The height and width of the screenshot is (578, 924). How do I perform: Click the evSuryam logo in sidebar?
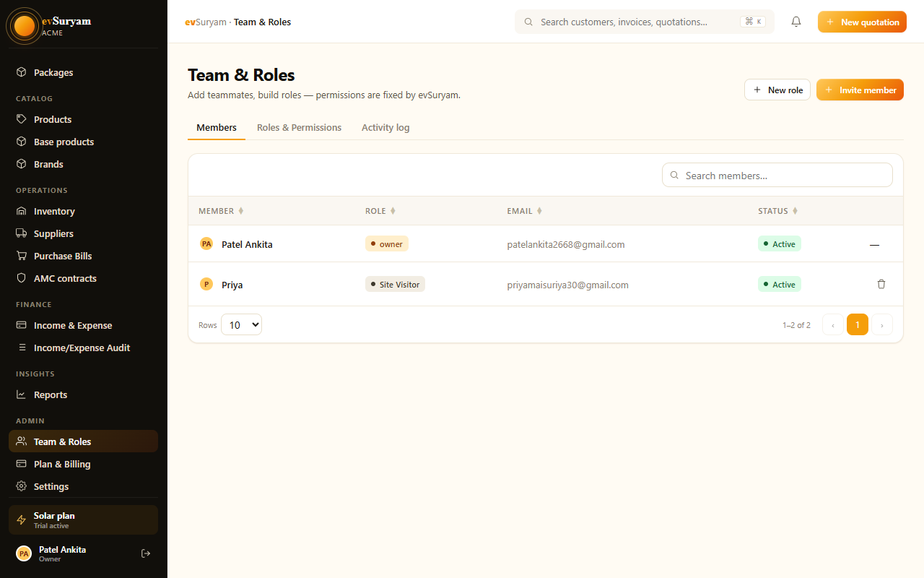tap(25, 26)
